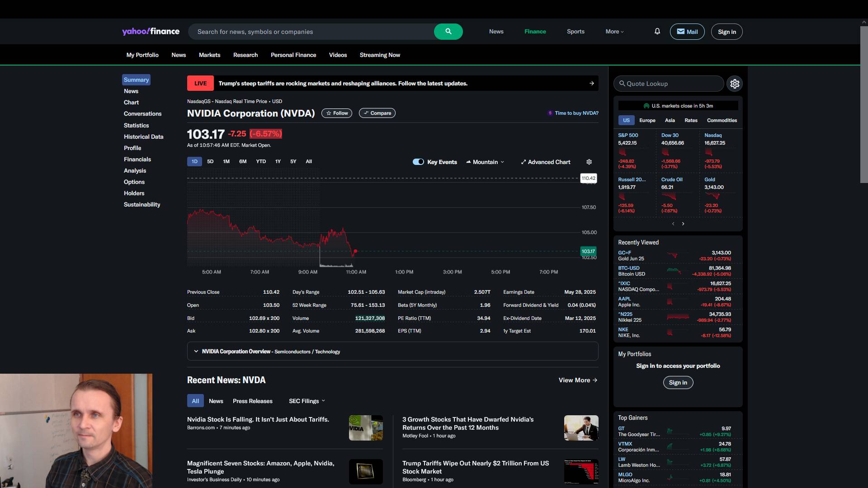This screenshot has height=488, width=868.
Task: Select the 1Y chart range
Action: click(x=278, y=161)
